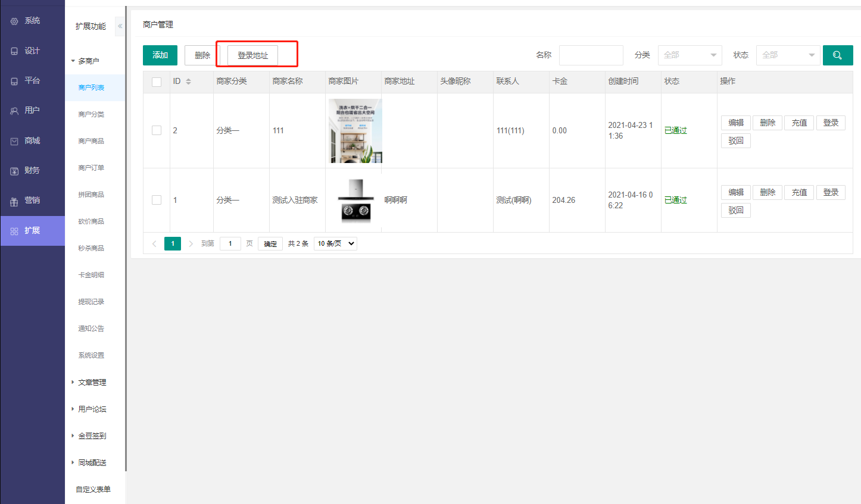
Task: Click contact text 测试(啊啊)
Action: tap(514, 200)
